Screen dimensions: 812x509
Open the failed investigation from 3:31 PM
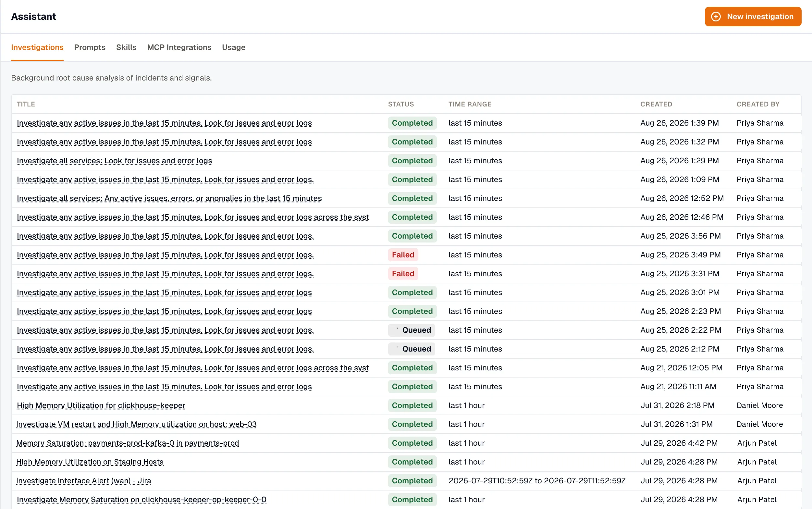click(165, 274)
